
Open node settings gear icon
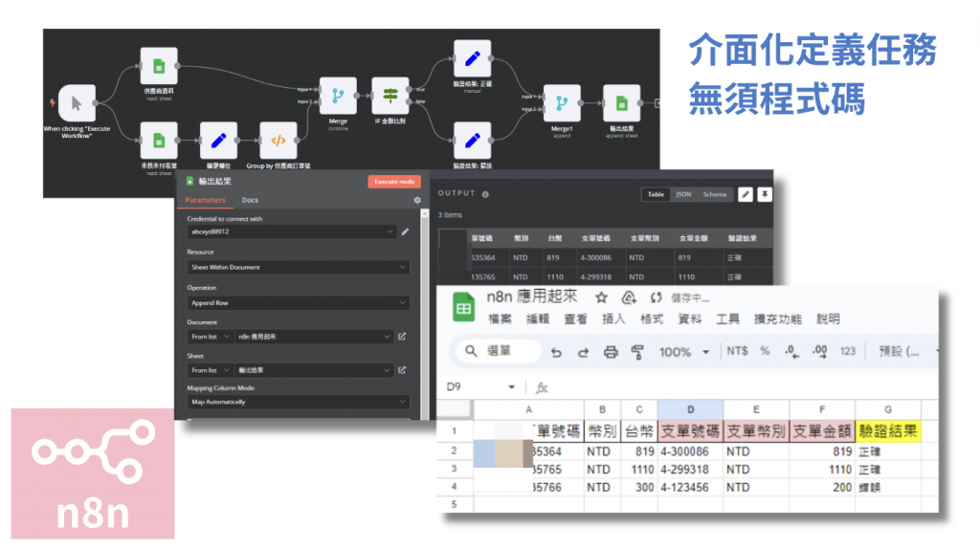click(x=417, y=200)
